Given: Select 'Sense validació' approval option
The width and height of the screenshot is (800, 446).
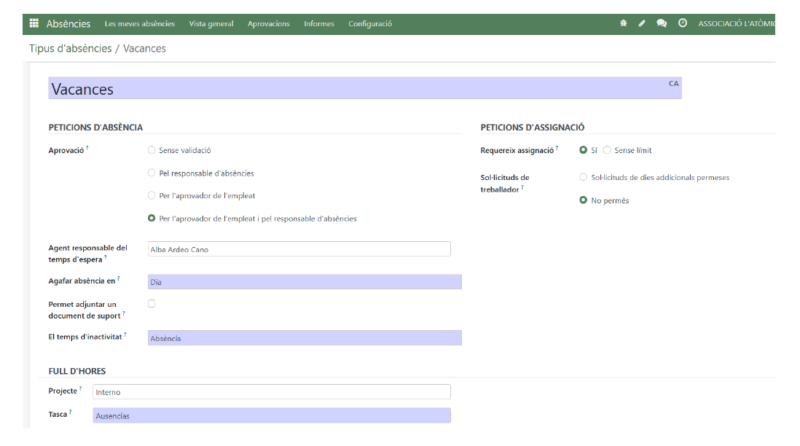Looking at the screenshot, I should click(x=151, y=151).
